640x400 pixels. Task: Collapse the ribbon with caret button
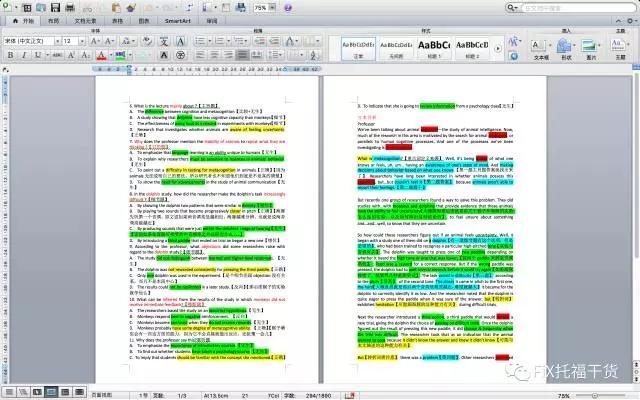point(618,20)
